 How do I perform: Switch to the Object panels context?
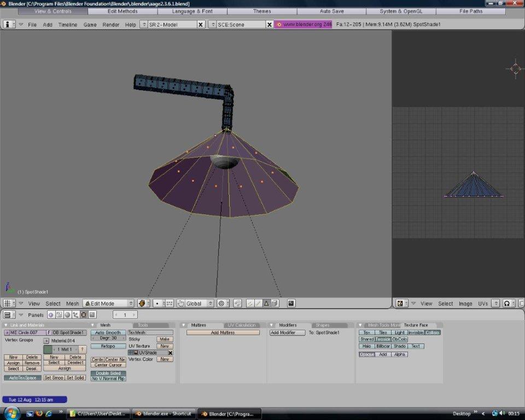pos(75,315)
